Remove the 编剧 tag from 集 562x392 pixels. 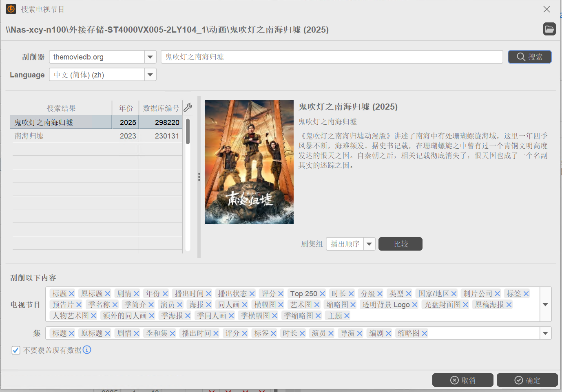(x=389, y=333)
